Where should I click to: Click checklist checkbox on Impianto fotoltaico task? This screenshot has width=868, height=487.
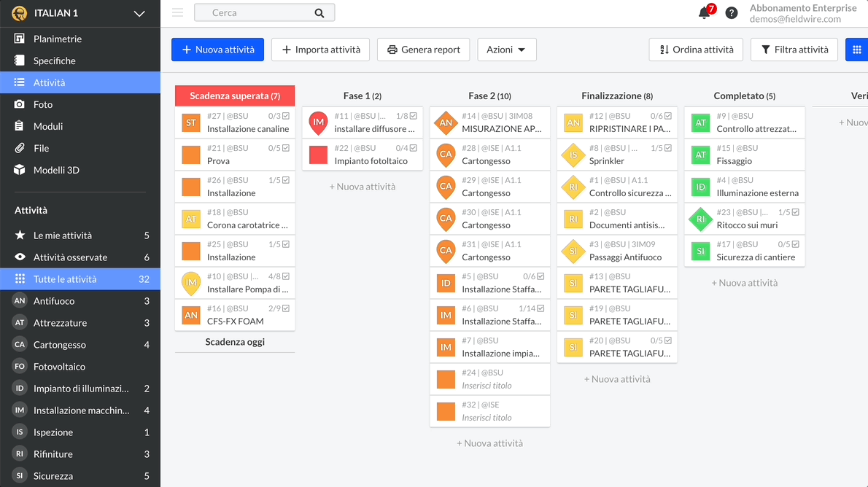click(414, 148)
